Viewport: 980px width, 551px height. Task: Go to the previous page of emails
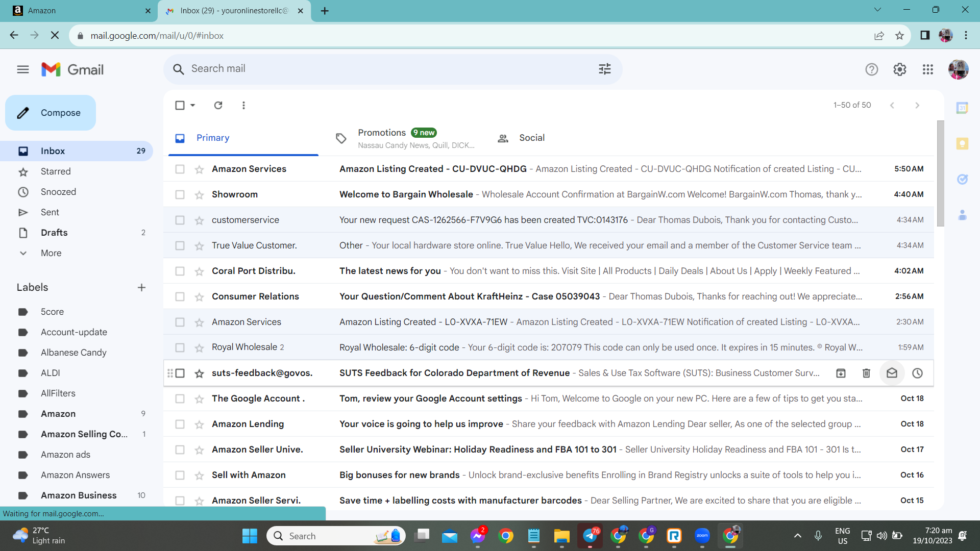click(892, 105)
